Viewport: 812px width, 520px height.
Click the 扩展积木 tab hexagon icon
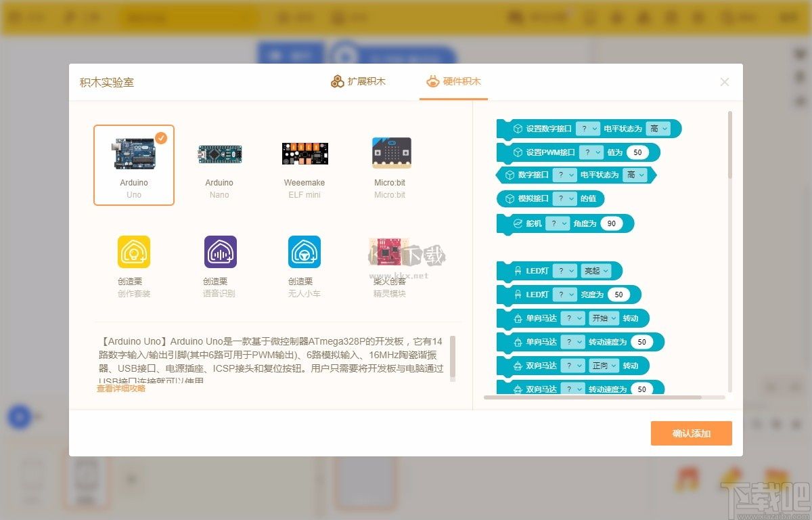[337, 82]
